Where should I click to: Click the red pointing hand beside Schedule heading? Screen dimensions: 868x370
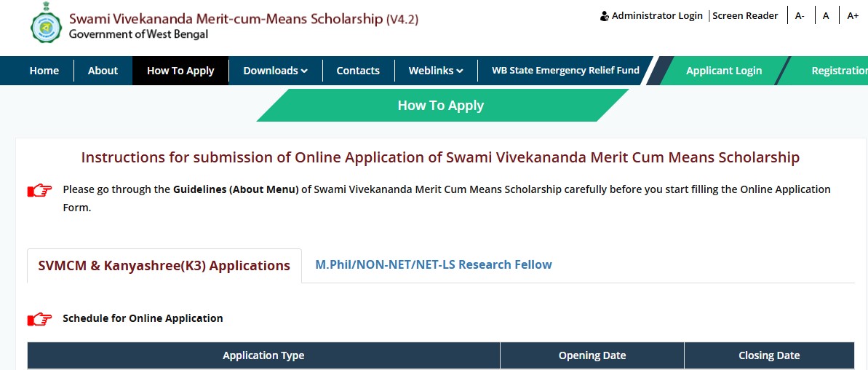pyautogui.click(x=40, y=319)
